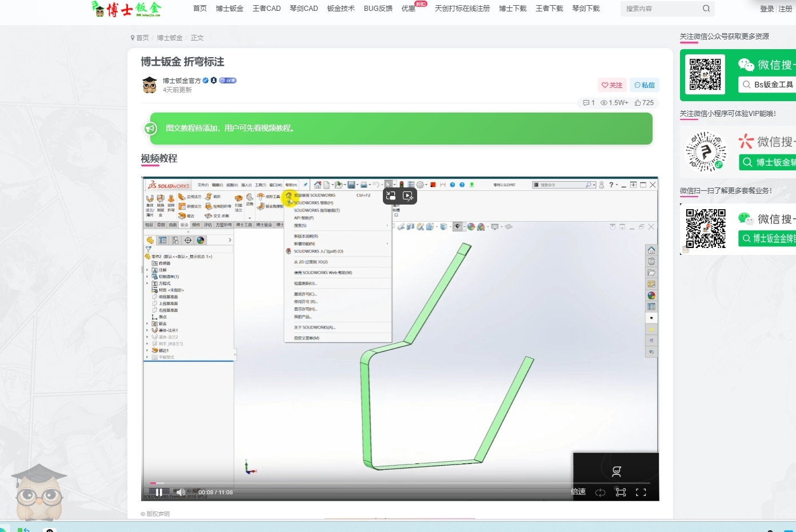The height and width of the screenshot is (532, 796).
Task: Click the video clip overlay icon
Action: (408, 195)
